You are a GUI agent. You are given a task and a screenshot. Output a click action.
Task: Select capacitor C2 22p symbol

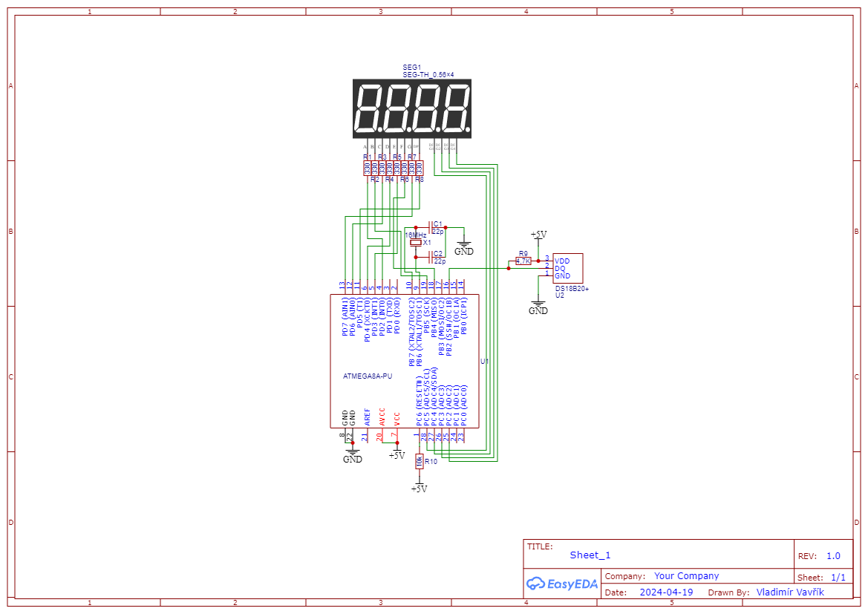430,258
